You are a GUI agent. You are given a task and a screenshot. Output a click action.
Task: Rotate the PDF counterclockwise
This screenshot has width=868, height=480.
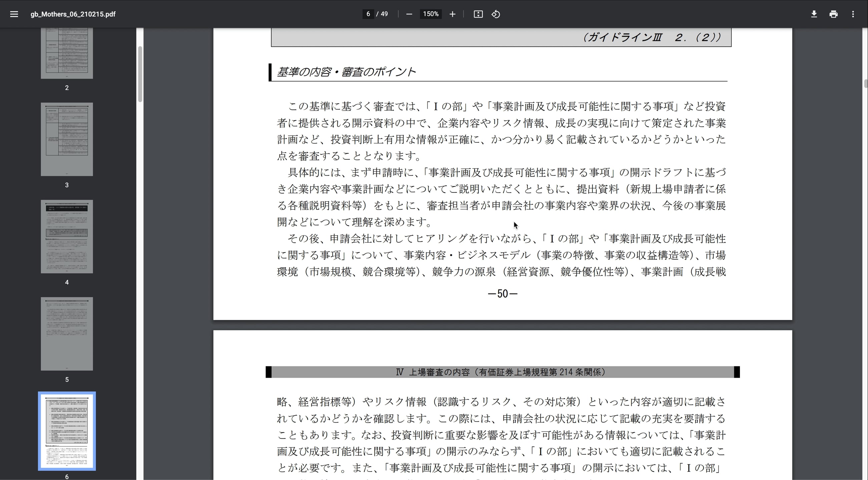pos(495,14)
